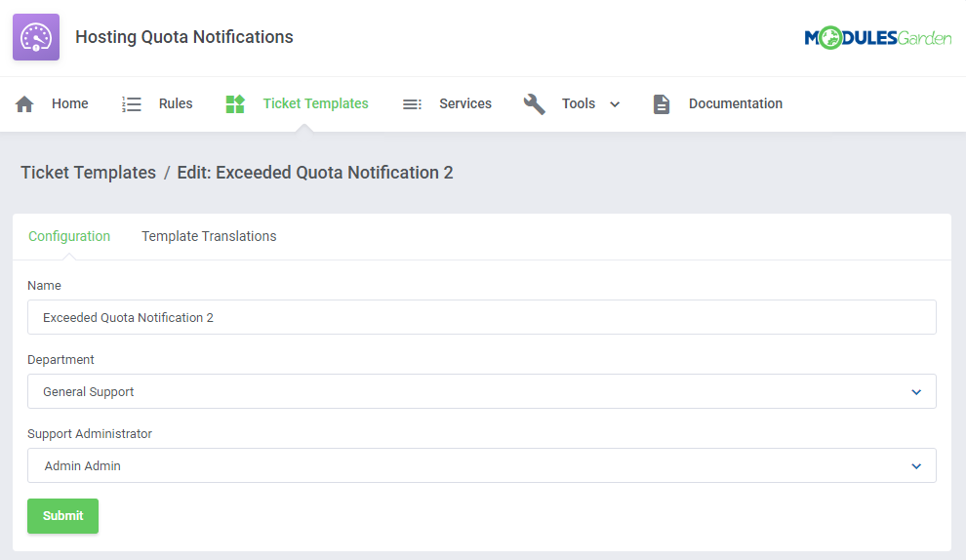Click the Services lines icon

[412, 104]
